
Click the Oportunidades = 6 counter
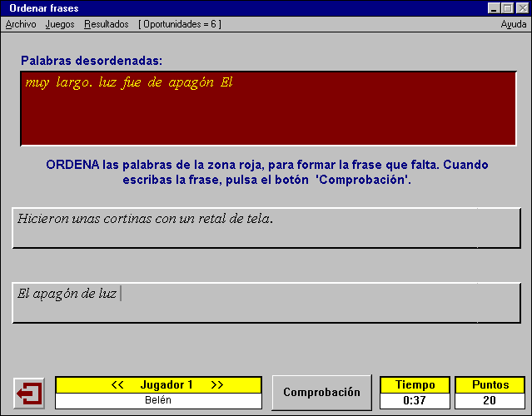click(x=179, y=24)
